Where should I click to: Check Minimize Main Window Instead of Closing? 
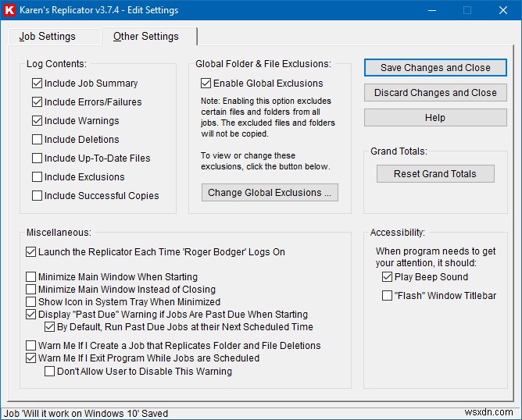[31, 290]
